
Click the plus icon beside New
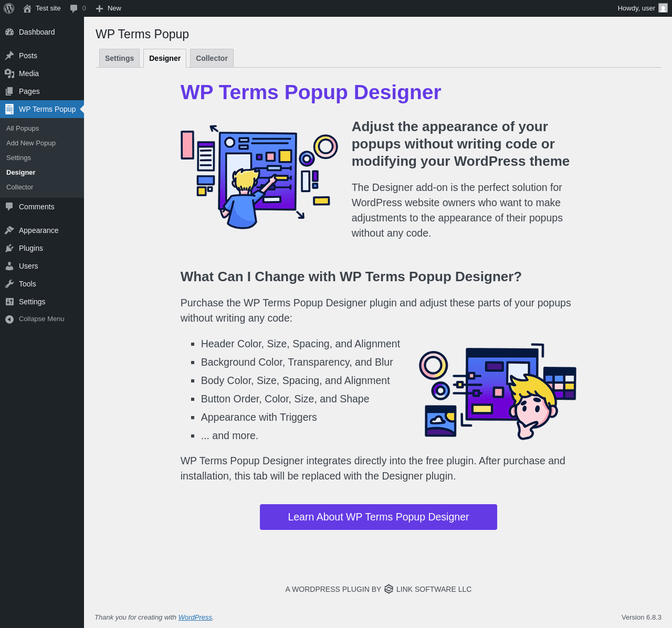click(99, 8)
